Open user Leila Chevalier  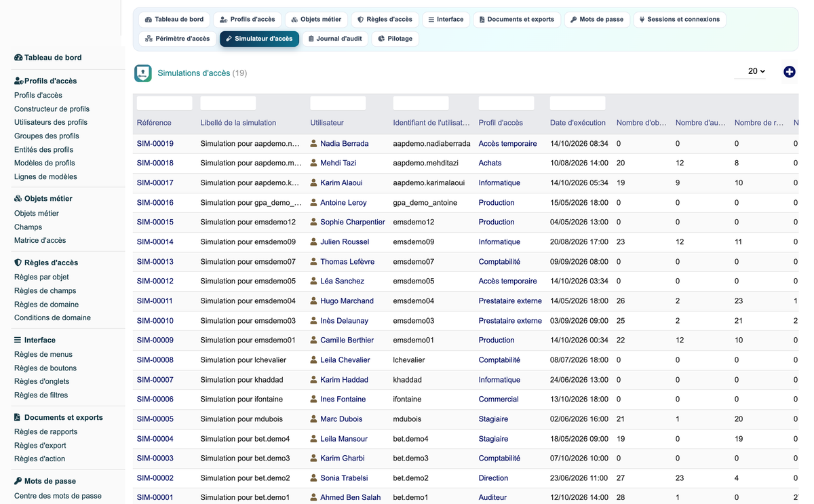tap(345, 360)
